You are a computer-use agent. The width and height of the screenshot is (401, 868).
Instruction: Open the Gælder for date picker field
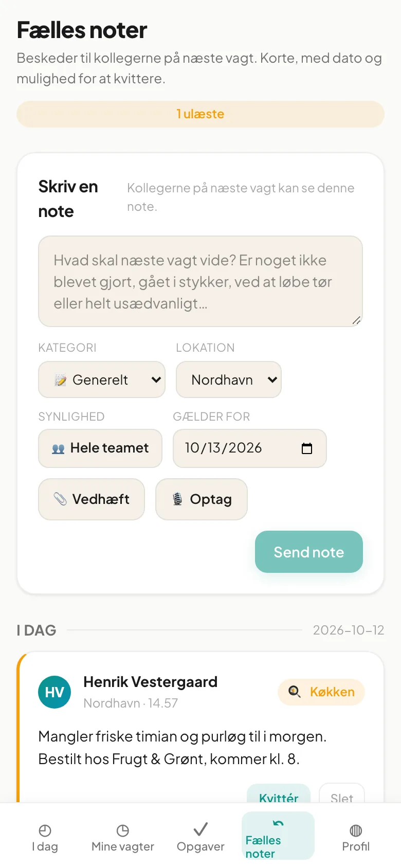point(250,448)
